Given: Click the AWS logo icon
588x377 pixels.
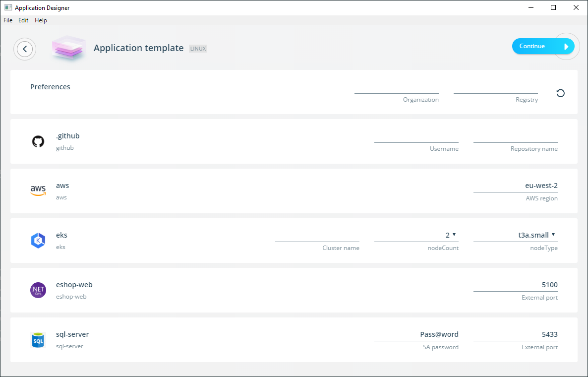Looking at the screenshot, I should click(x=38, y=190).
